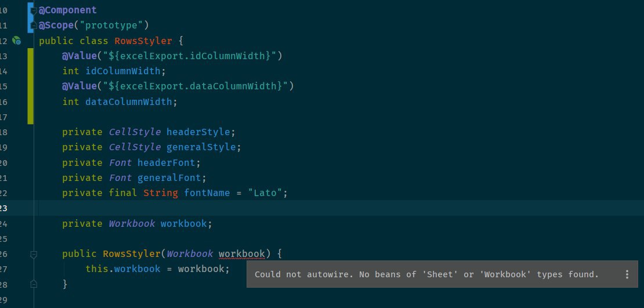This screenshot has height=308, width=644.
Task: Click the blue change marker beside @Component
Action: tap(30, 17)
